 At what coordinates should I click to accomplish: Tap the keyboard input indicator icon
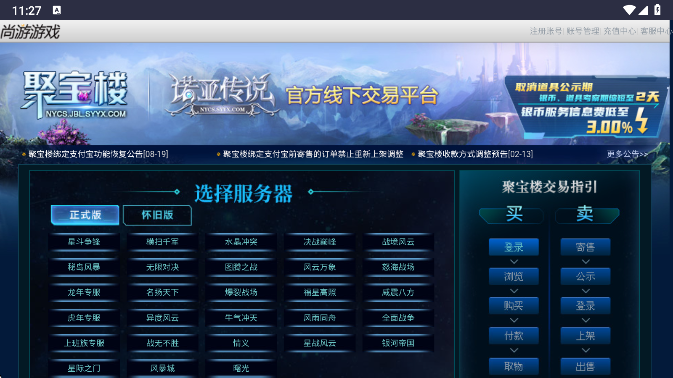point(57,10)
